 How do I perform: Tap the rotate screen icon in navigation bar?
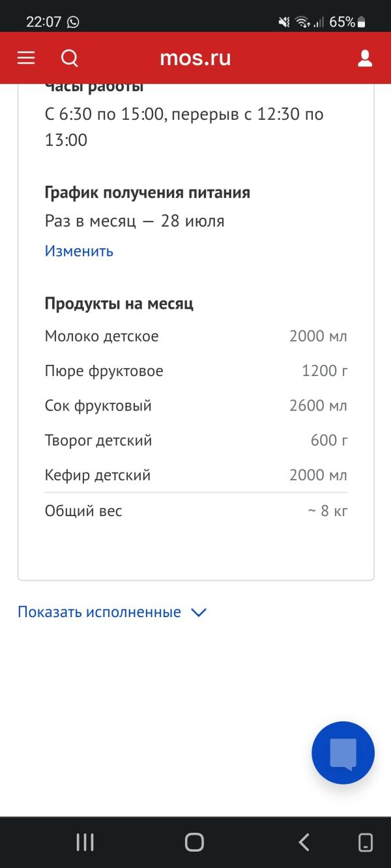pos(366,842)
